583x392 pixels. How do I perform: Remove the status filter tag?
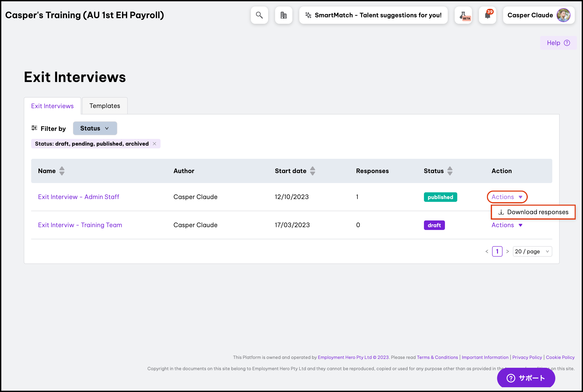tap(155, 144)
